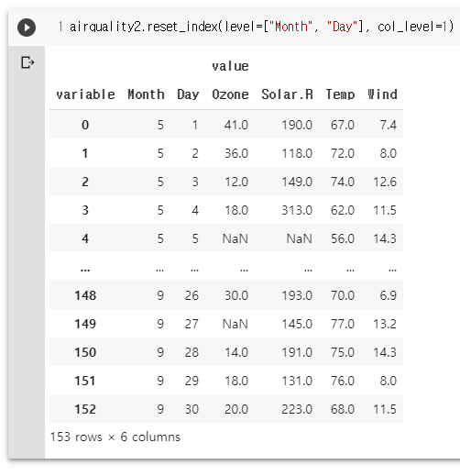Click the variable index label
The height and width of the screenshot is (476, 460).
pos(85,94)
